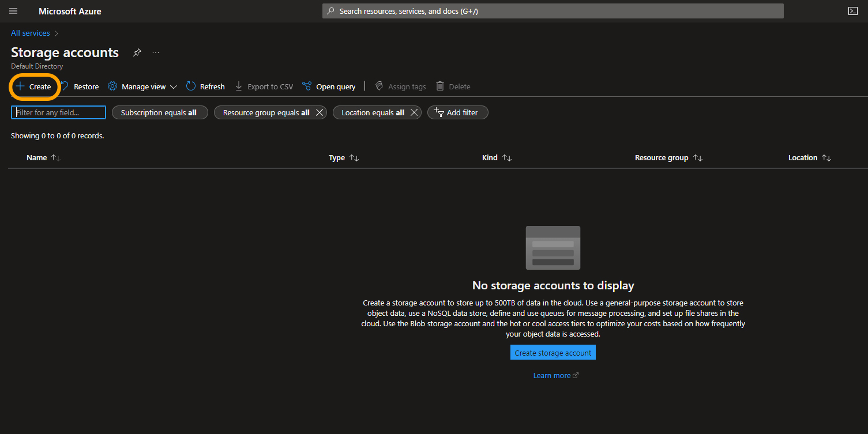This screenshot has height=434, width=868.
Task: Click the Create toolbar button
Action: pyautogui.click(x=34, y=86)
